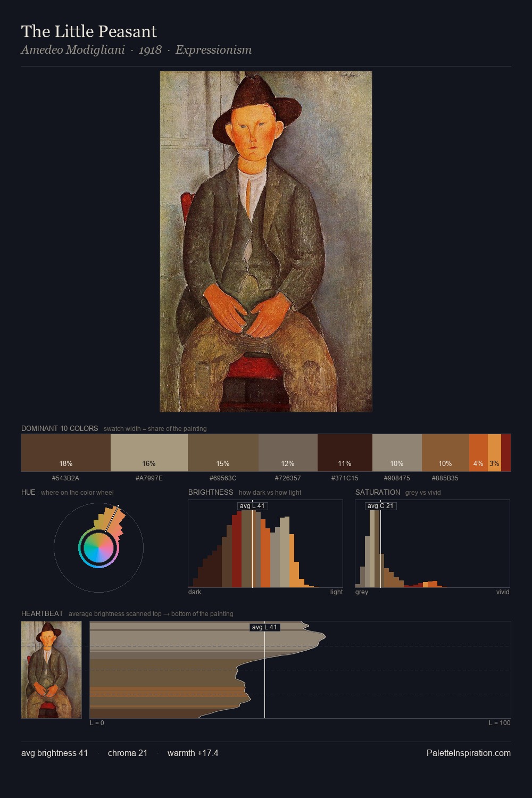Click the HUE section heading

[28, 492]
